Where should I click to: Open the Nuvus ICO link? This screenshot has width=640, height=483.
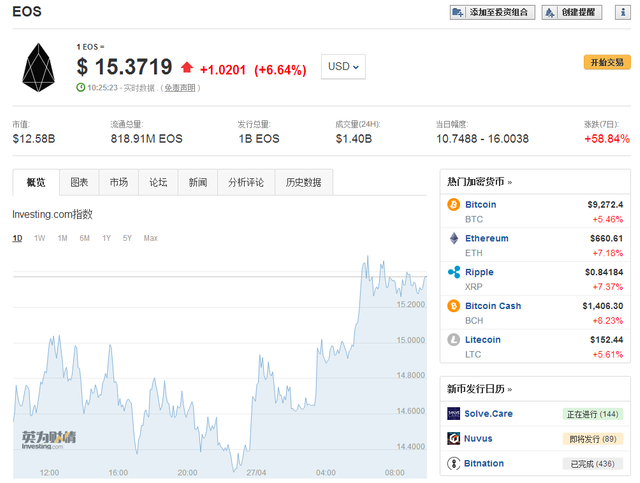(478, 438)
